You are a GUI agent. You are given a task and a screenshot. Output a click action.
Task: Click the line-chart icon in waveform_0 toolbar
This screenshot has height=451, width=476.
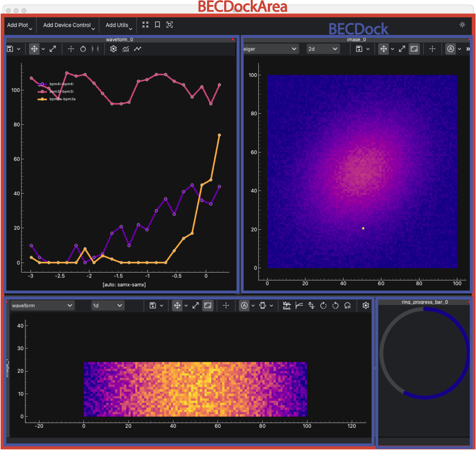point(138,49)
